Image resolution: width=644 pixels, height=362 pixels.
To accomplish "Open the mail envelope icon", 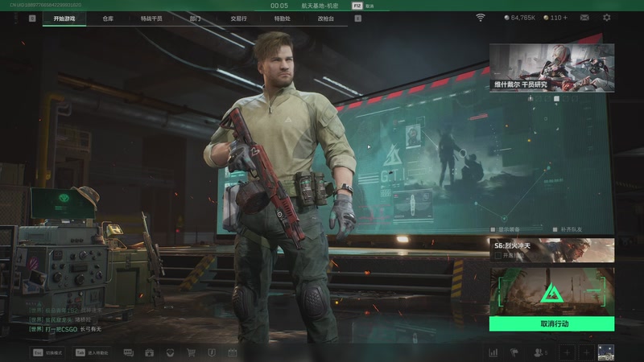I will coord(584,18).
